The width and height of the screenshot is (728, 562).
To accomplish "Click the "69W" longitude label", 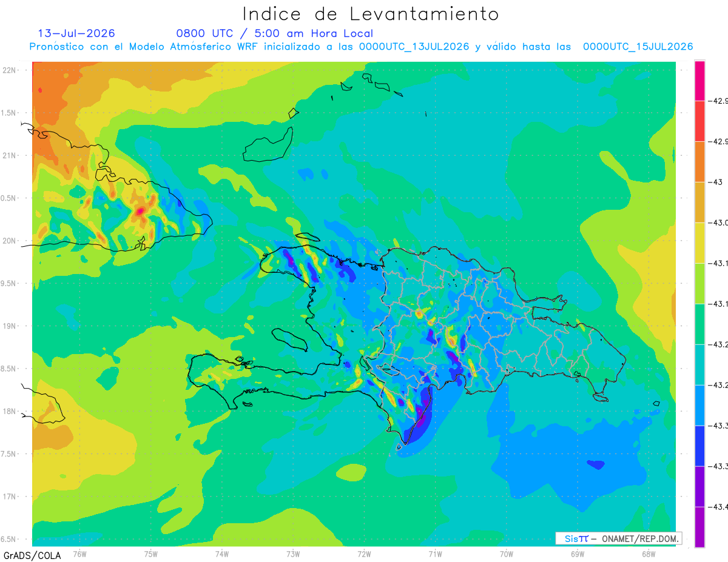I will click(577, 554).
